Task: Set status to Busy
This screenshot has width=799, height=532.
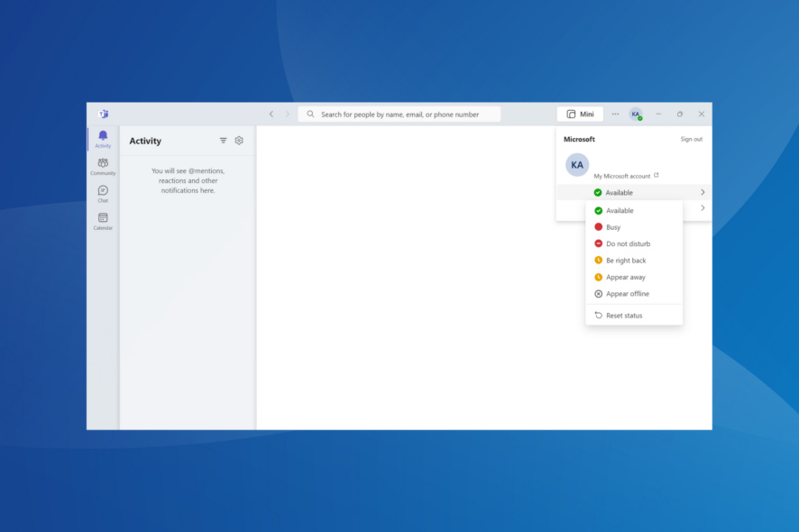Action: [634, 227]
